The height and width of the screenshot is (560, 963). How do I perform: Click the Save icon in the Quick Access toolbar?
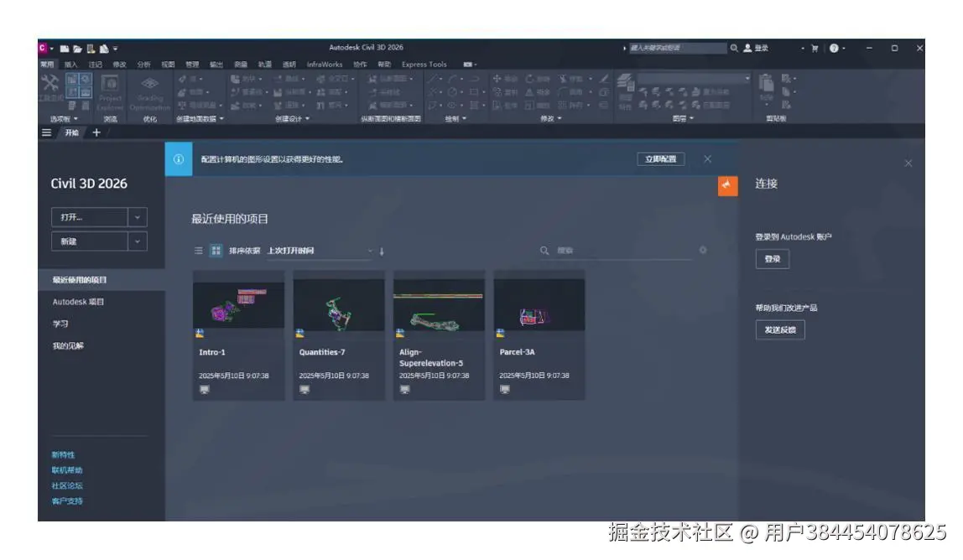pyautogui.click(x=91, y=48)
